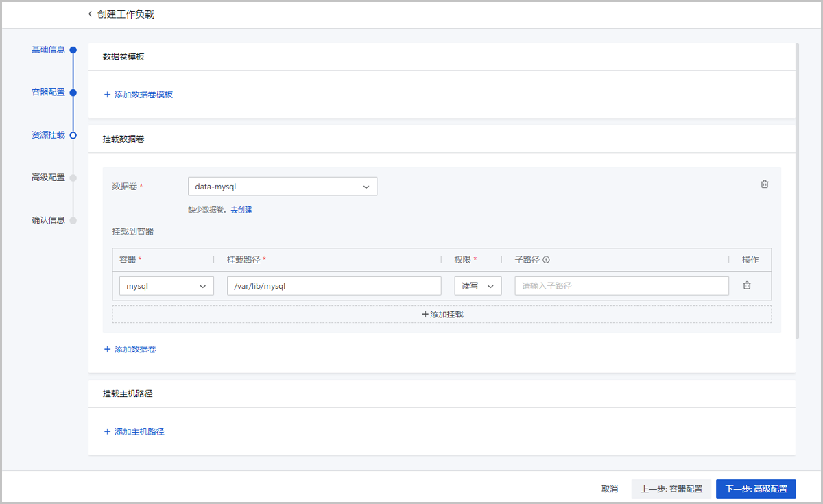Remove the mysql container mount row

pos(747,285)
